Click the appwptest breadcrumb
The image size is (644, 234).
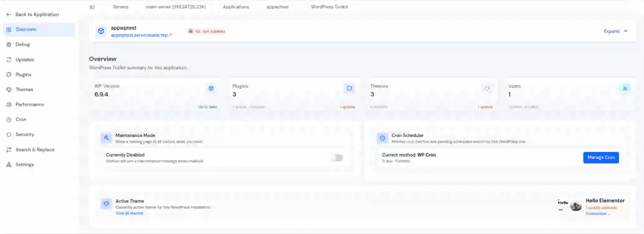click(x=277, y=7)
